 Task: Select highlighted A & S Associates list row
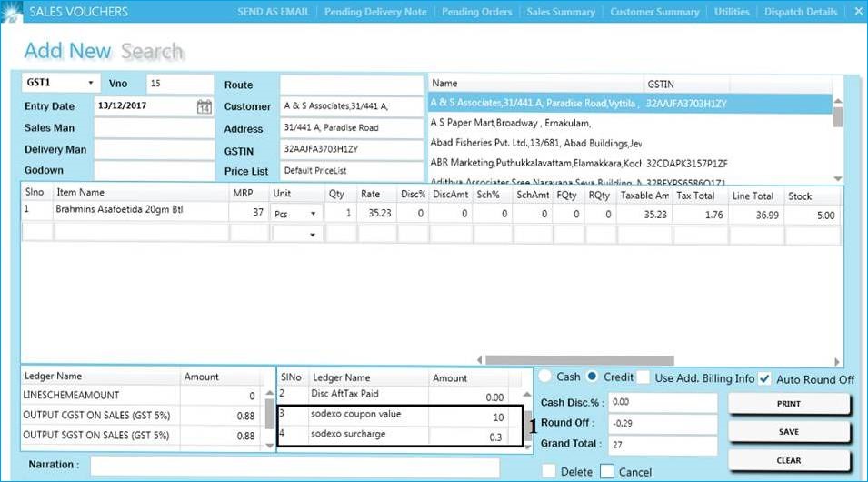[x=630, y=104]
